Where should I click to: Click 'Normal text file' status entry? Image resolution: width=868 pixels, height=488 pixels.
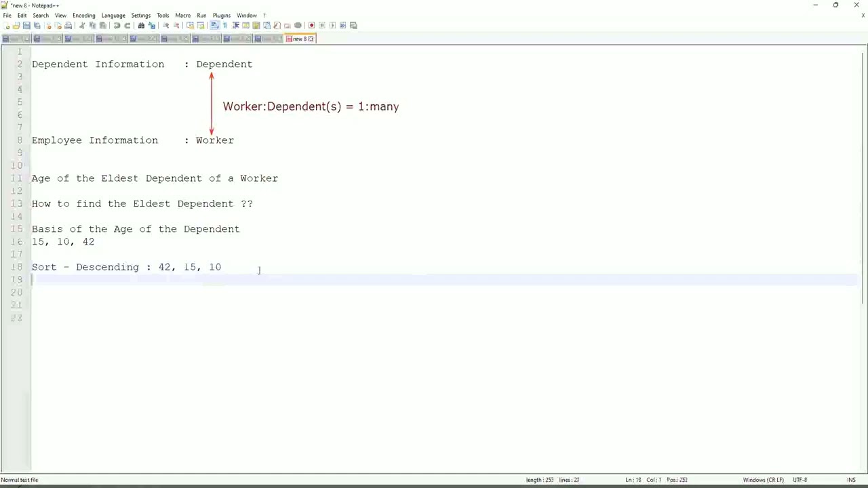(x=20, y=480)
